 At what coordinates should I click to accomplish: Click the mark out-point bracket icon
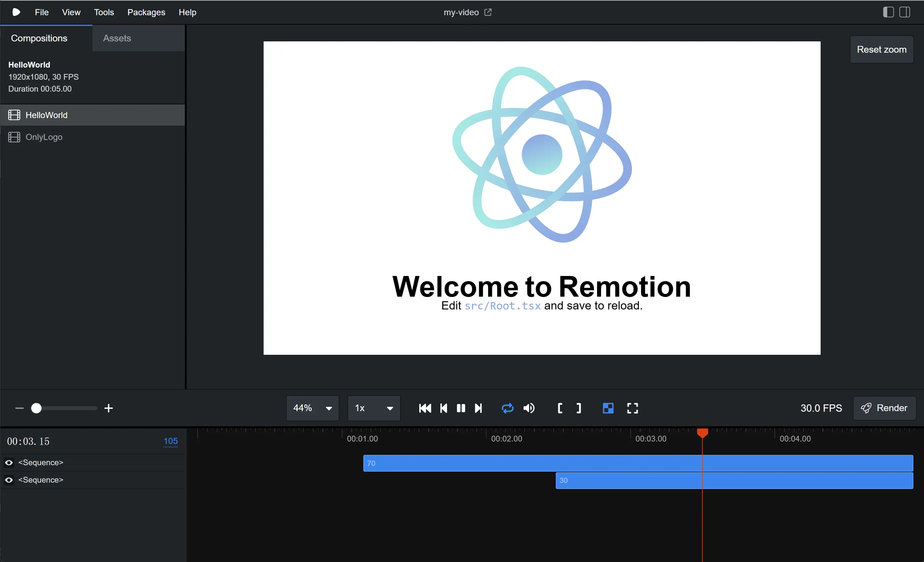[x=579, y=408]
